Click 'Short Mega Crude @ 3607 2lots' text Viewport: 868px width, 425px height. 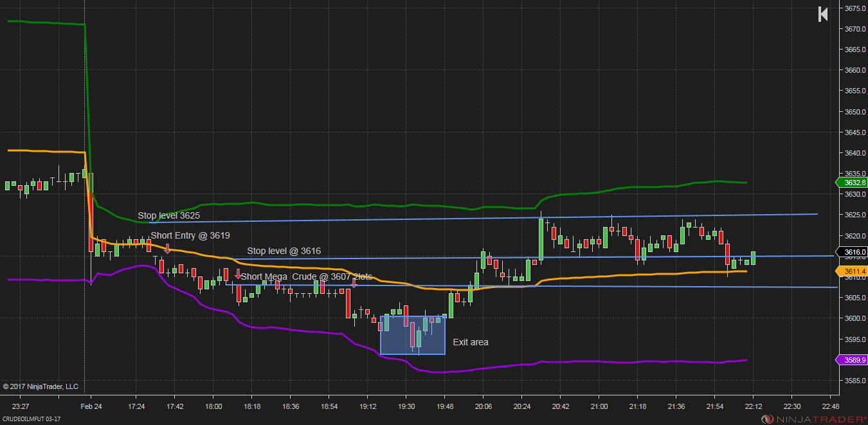click(x=307, y=276)
